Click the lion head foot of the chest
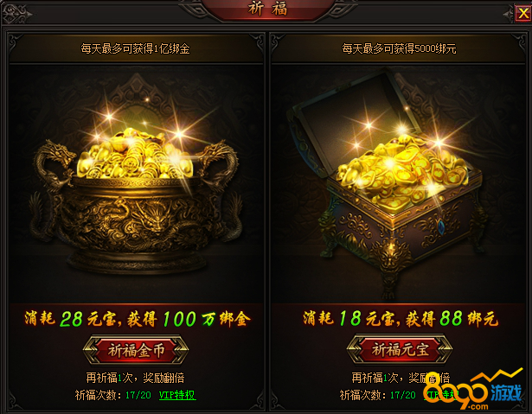The width and height of the screenshot is (532, 414). pyautogui.click(x=389, y=258)
